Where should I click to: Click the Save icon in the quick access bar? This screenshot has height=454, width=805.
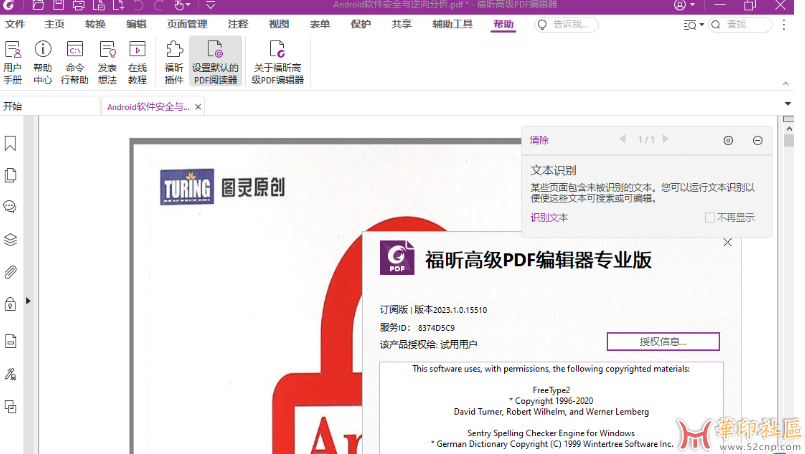pos(58,5)
